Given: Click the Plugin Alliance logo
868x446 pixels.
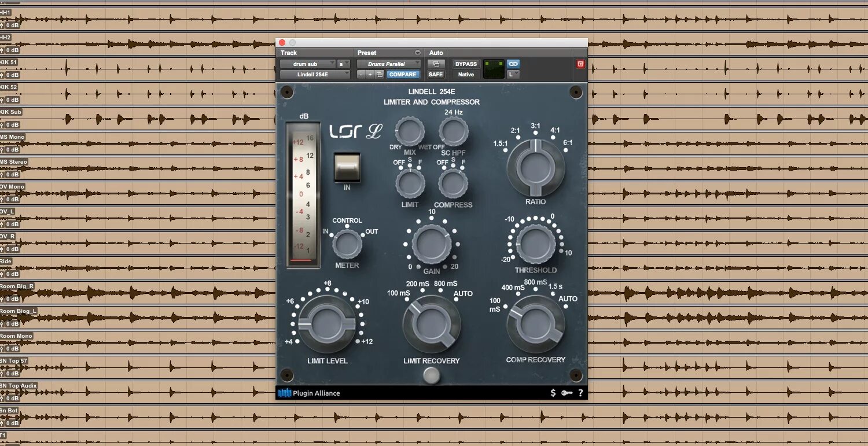Looking at the screenshot, I should pos(309,393).
